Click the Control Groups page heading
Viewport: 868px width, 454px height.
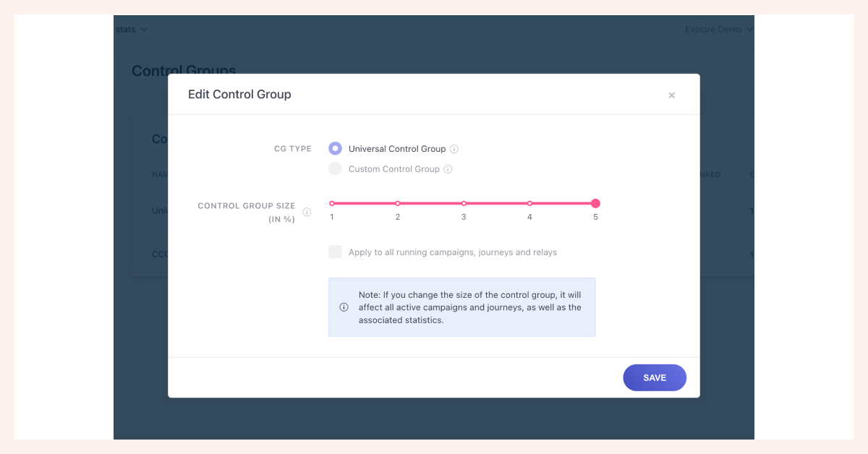click(x=184, y=70)
